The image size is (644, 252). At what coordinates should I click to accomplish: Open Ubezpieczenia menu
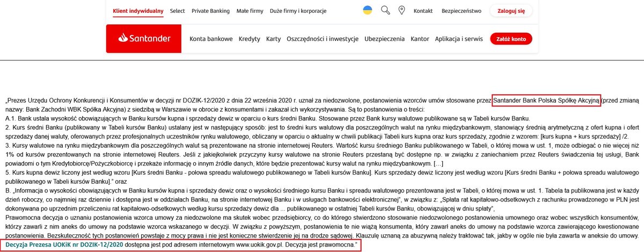[384, 39]
